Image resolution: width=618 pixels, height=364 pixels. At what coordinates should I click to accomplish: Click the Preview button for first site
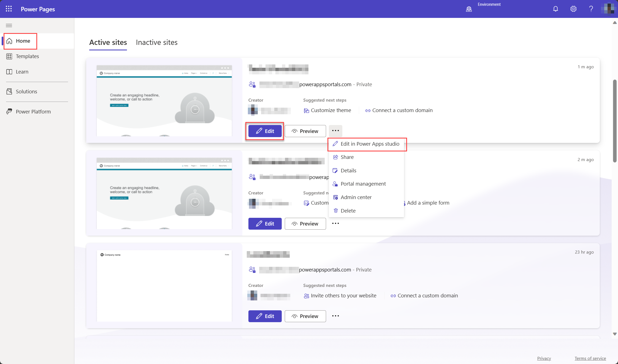pyautogui.click(x=305, y=131)
